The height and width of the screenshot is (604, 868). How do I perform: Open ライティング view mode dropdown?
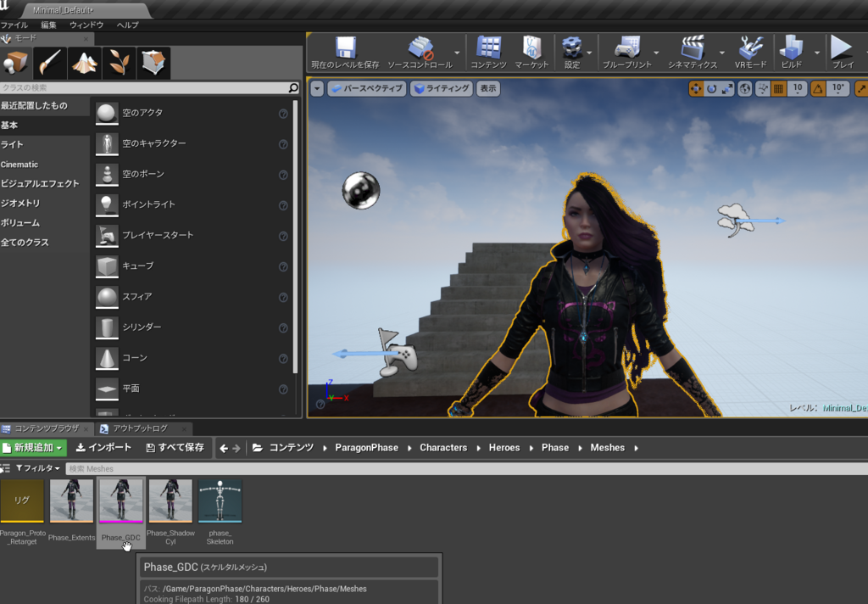pyautogui.click(x=441, y=89)
